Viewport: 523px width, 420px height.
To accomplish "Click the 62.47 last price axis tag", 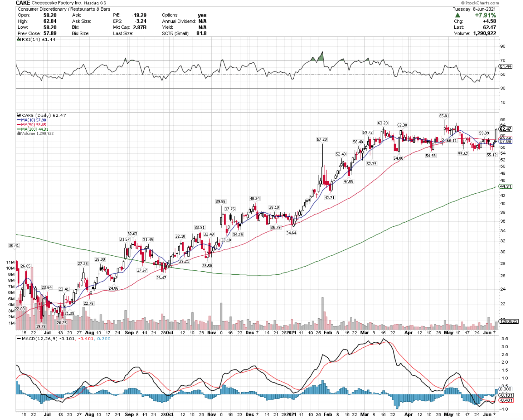I will (x=506, y=129).
